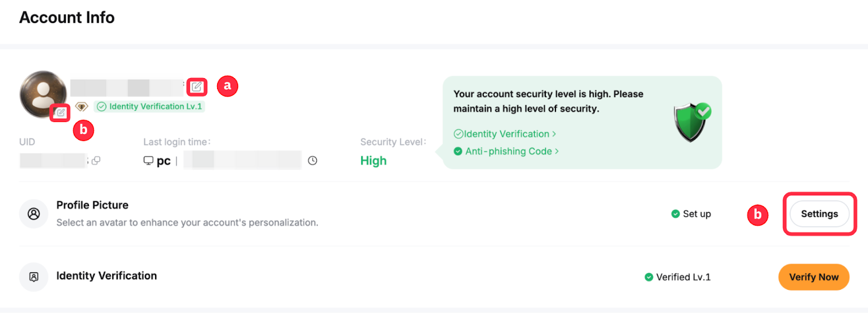Viewport: 868px width, 313px height.
Task: Click the VIP diamond badge icon
Action: tap(81, 107)
